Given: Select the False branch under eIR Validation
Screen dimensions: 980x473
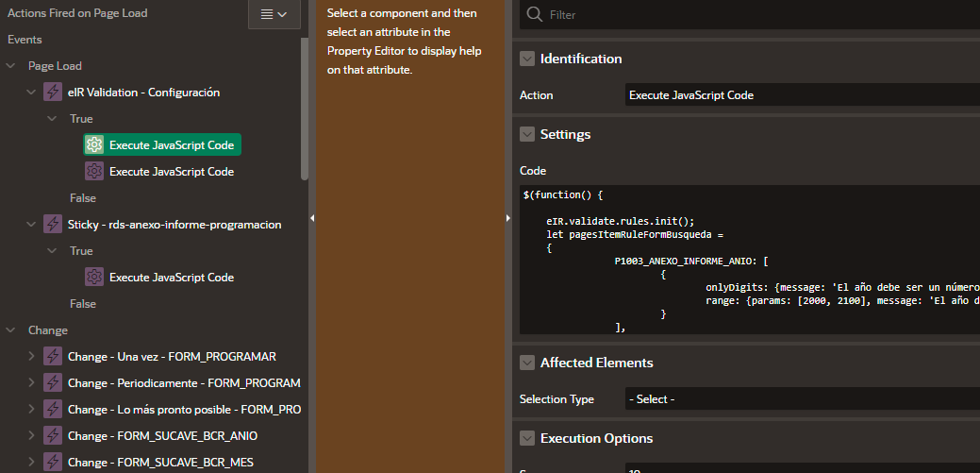Looking at the screenshot, I should [x=83, y=198].
